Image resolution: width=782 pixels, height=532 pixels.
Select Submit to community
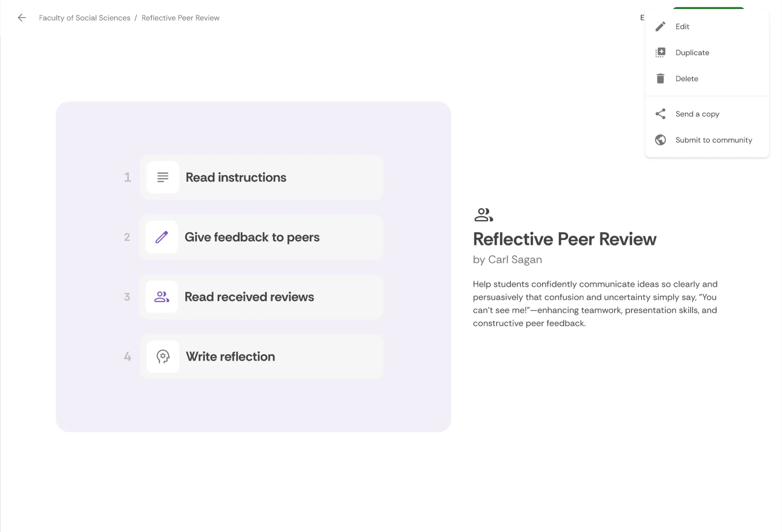pos(714,140)
